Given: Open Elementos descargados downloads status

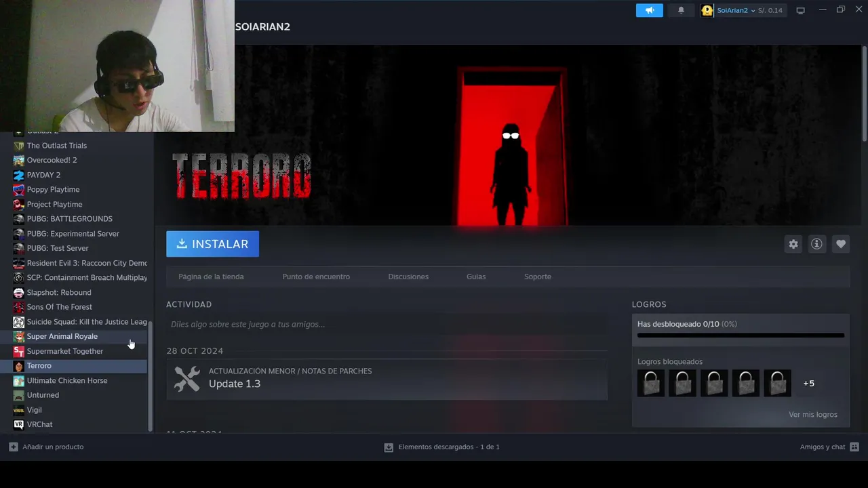Looking at the screenshot, I should [441, 447].
